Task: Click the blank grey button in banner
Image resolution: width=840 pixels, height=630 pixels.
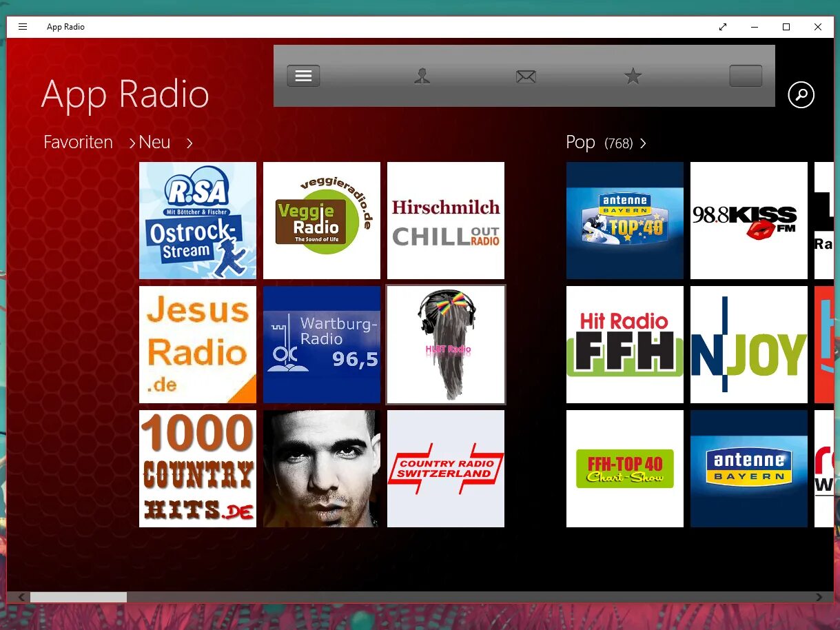Action: (x=746, y=76)
